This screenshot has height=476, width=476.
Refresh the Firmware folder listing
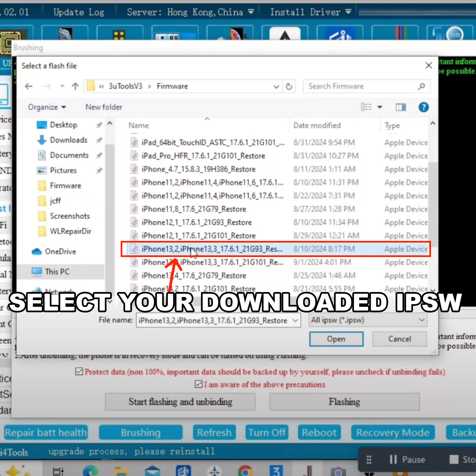(289, 86)
